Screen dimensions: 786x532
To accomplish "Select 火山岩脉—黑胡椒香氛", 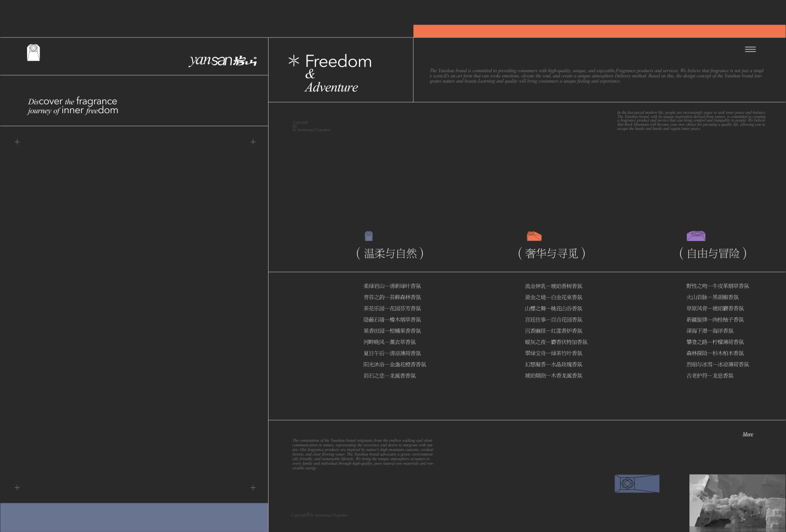I will 713,297.
